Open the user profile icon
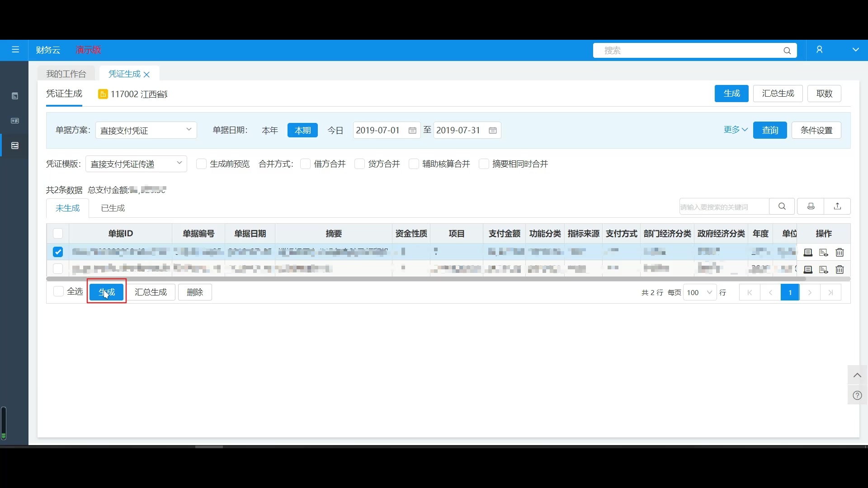This screenshot has height=488, width=868. [x=819, y=50]
